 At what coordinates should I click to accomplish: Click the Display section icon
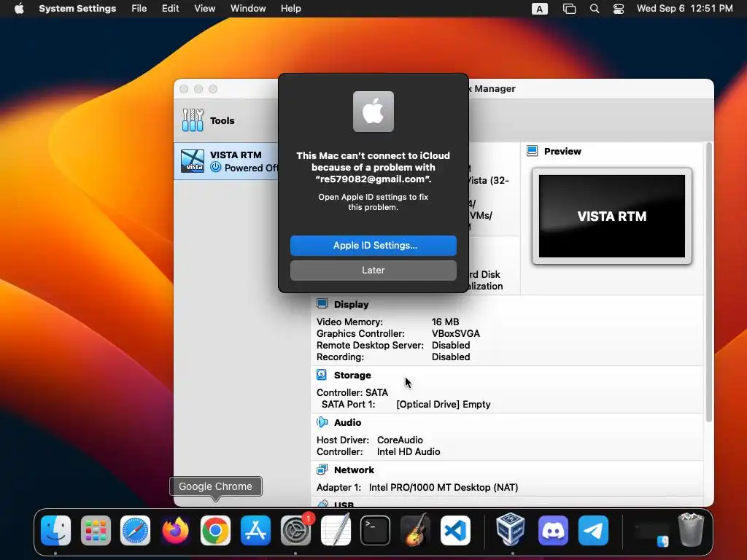tap(322, 304)
